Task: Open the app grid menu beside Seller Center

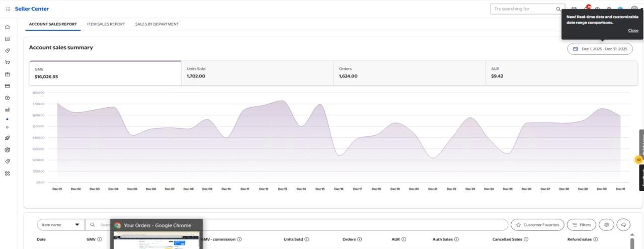Action: [8, 9]
